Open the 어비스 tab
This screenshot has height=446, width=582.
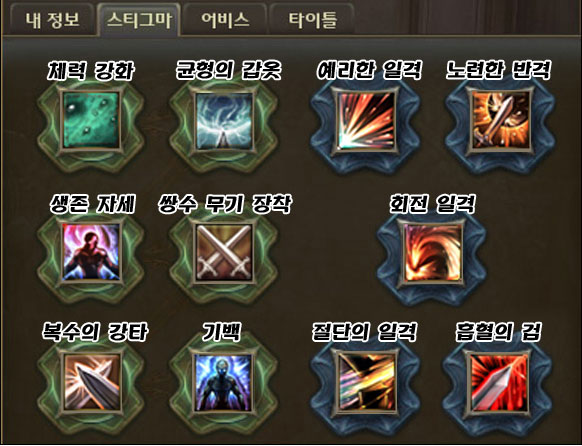(x=225, y=20)
